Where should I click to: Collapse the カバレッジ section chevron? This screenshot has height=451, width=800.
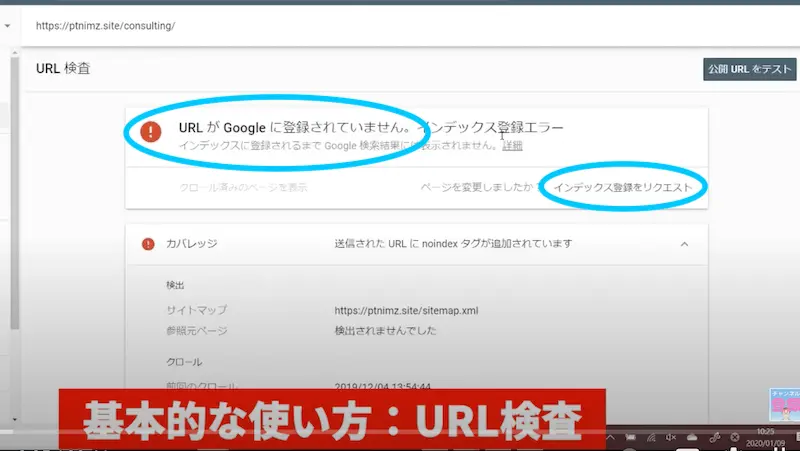(x=685, y=243)
